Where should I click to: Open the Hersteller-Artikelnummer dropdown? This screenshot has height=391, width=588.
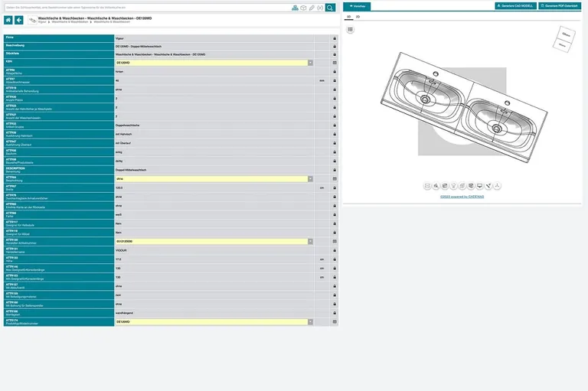point(310,241)
